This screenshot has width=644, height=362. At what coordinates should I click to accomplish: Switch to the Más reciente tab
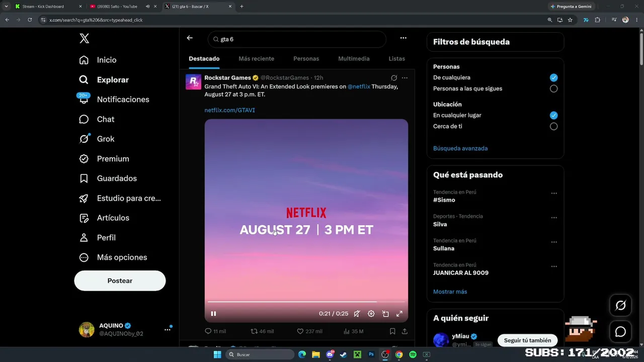coord(256,59)
